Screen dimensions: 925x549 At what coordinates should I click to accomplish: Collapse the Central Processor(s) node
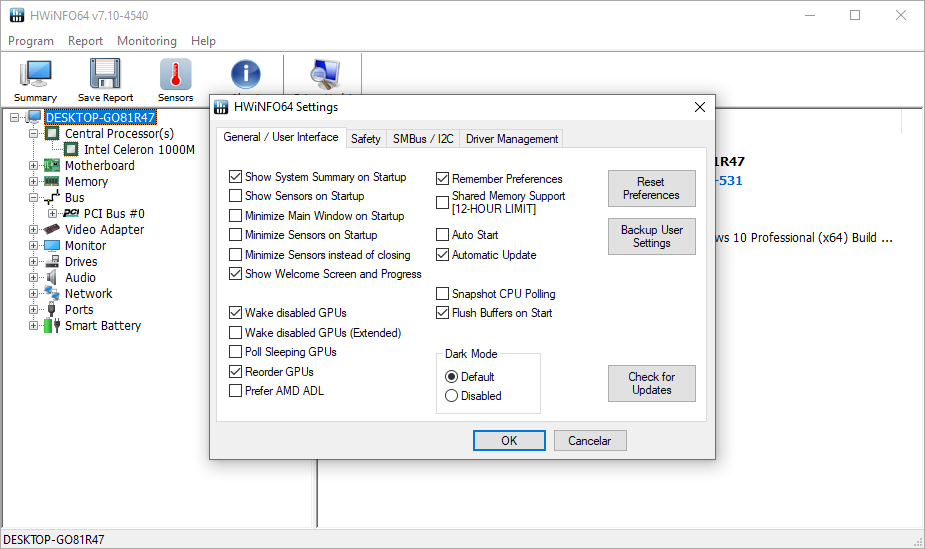33,133
